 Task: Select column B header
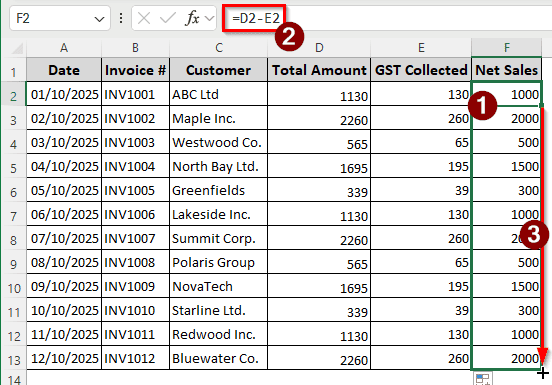point(136,48)
